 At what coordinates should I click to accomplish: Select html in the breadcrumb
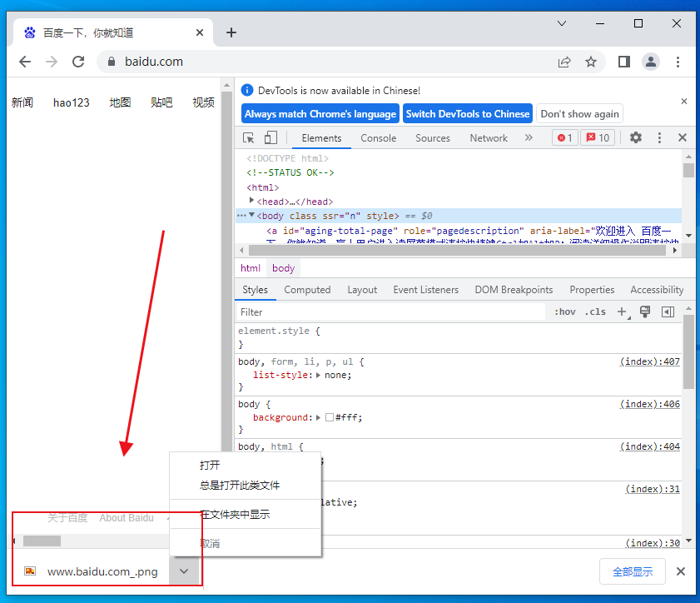pos(251,268)
